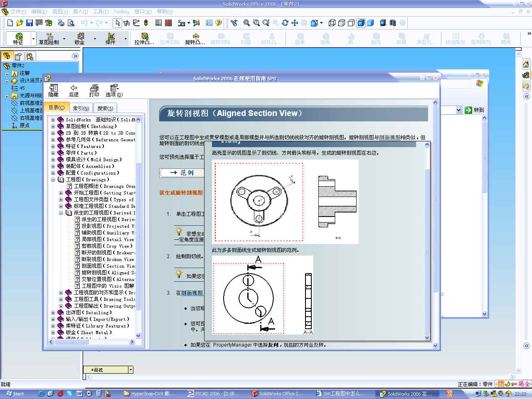Select the Rotate View tool
This screenshot has width=532, height=399.
click(285, 23)
